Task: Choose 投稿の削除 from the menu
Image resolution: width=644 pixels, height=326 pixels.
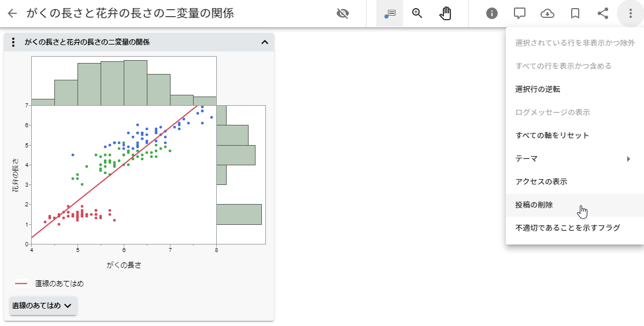Action: pyautogui.click(x=534, y=205)
